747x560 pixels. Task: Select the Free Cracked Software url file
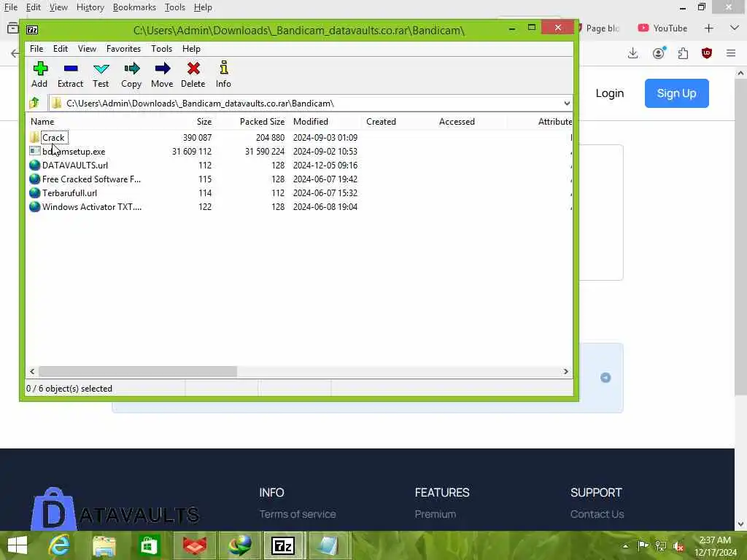point(91,179)
